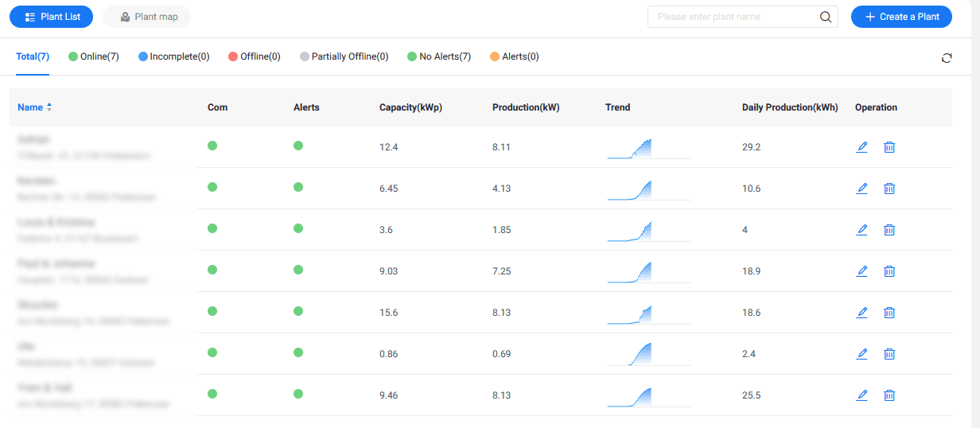Edit the plant with capacity 0.86

coord(861,354)
